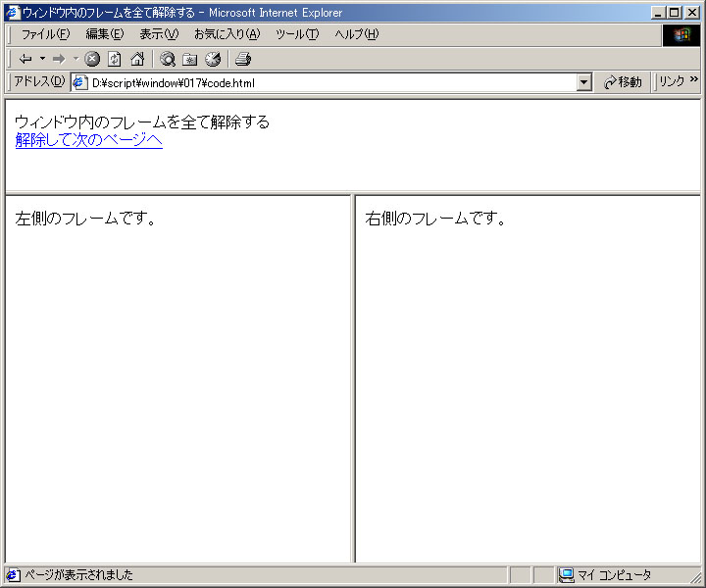Click the マイ コンピュータ zone status icon
Screen dimensions: 706x588
point(567,575)
